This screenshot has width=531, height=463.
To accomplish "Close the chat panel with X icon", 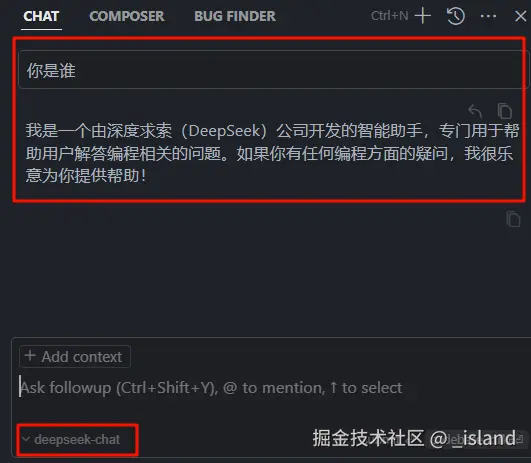I will click(x=521, y=16).
